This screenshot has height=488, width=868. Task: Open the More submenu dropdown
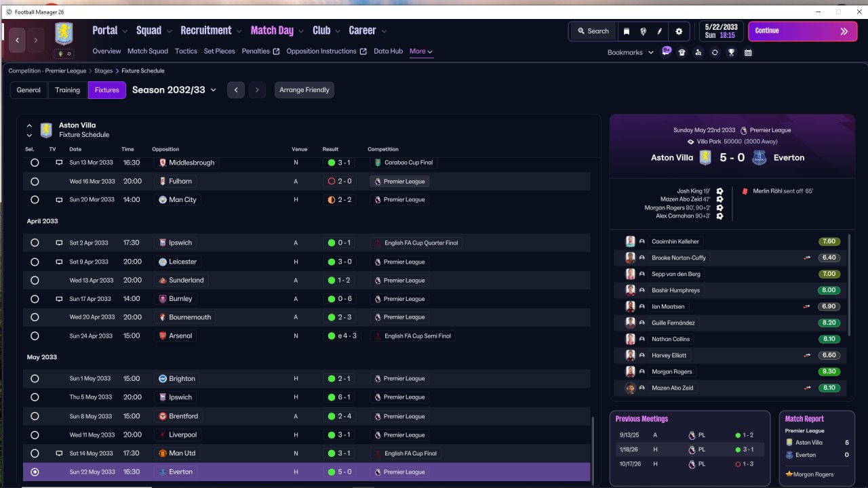click(421, 52)
